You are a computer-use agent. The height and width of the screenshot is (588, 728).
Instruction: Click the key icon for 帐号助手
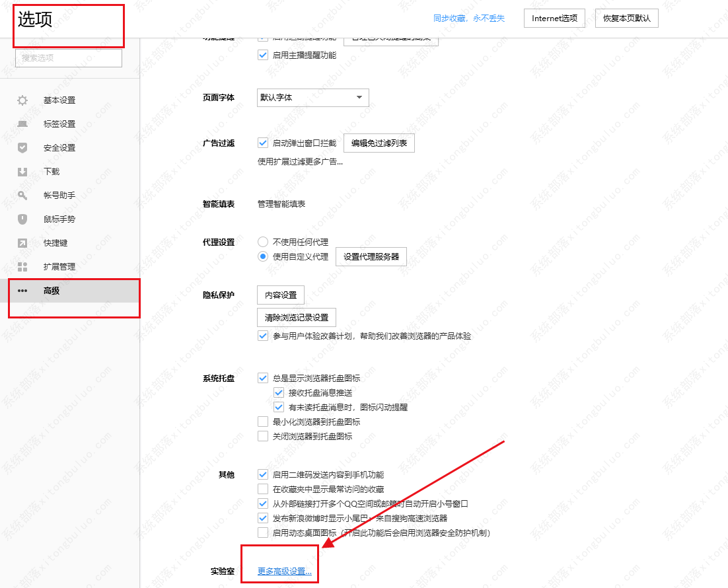[22, 196]
